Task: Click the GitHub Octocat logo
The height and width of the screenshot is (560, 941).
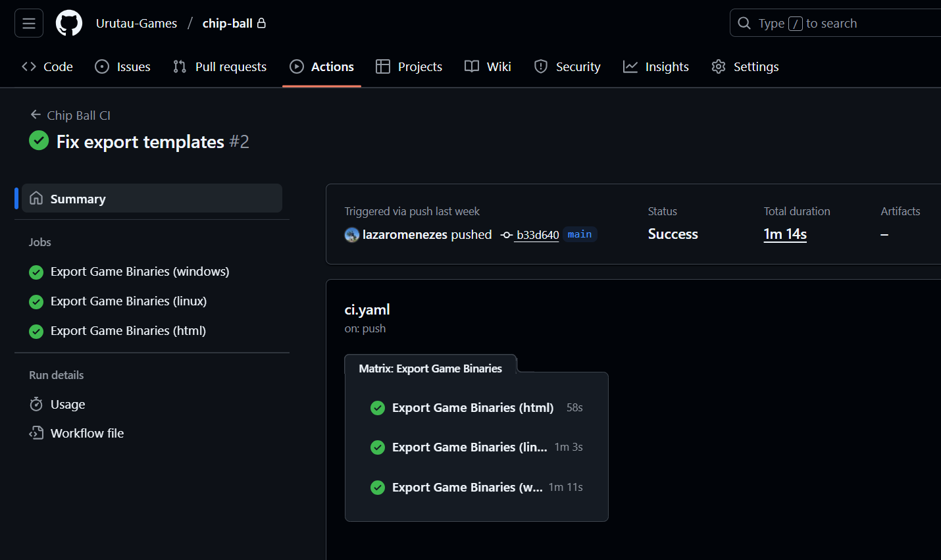Action: click(69, 24)
